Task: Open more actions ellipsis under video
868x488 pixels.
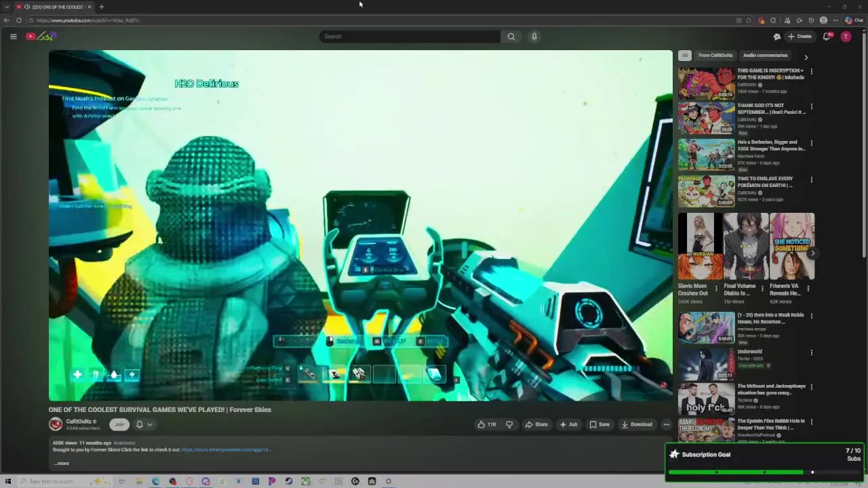Action: (x=667, y=424)
